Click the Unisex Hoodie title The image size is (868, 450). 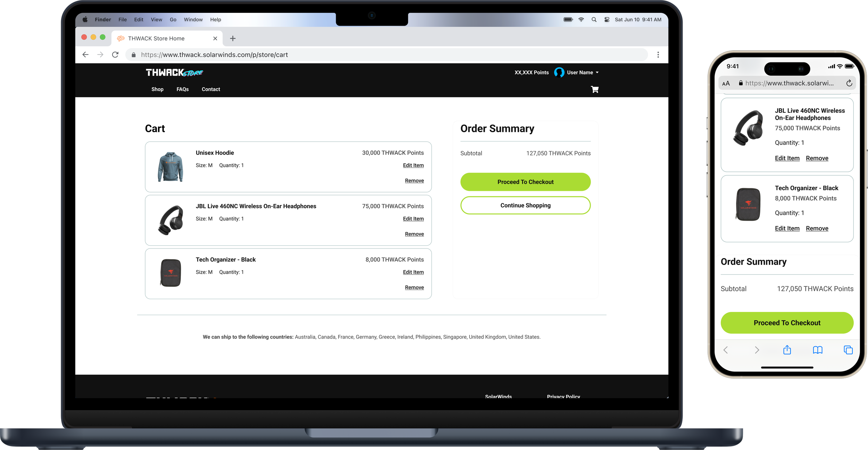pos(215,153)
